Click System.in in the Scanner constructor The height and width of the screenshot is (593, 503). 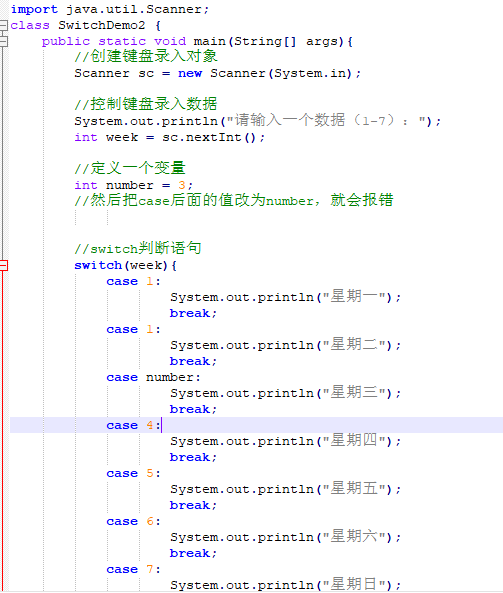[310, 73]
